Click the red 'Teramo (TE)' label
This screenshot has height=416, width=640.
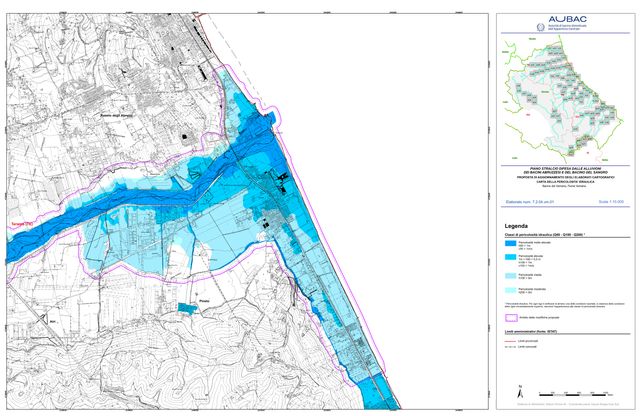pos(19,223)
